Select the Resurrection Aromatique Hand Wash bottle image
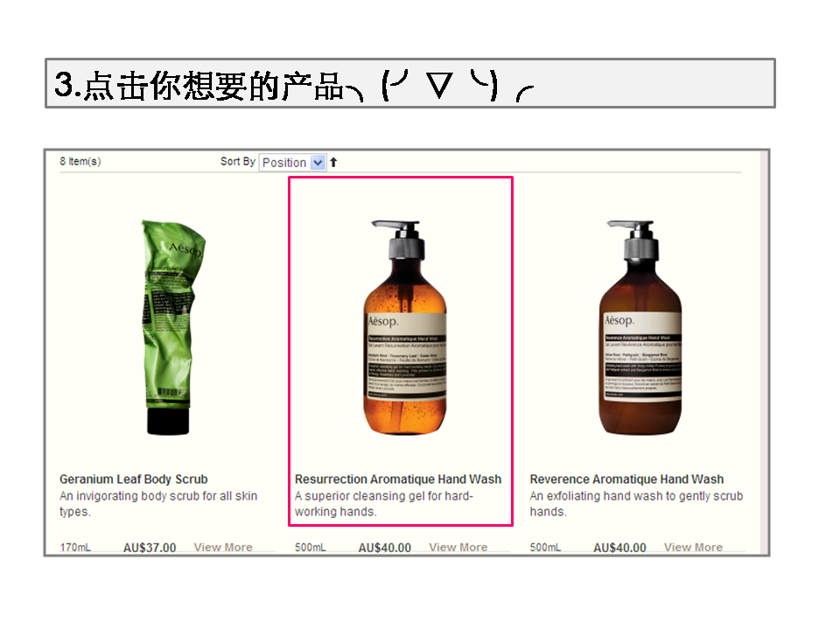 [405, 326]
